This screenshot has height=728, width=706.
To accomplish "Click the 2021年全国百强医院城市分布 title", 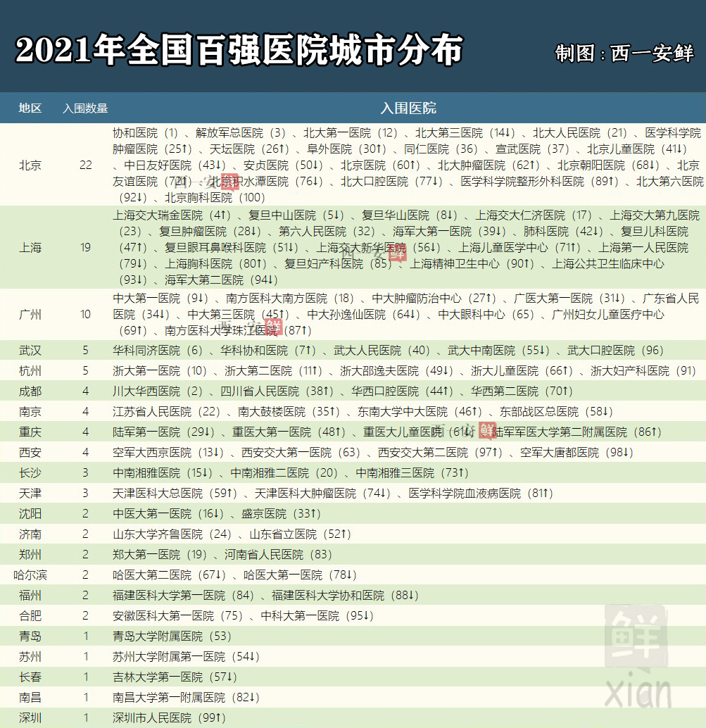I will point(239,49).
